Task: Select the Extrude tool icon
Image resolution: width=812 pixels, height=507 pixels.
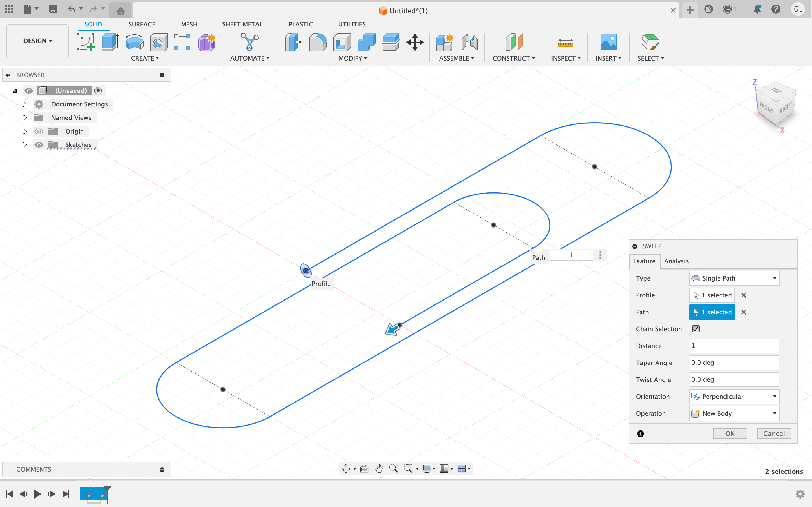Action: tap(110, 42)
